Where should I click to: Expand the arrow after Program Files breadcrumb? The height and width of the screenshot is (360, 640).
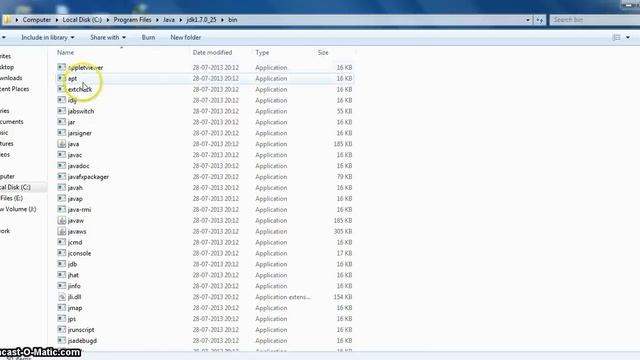pyautogui.click(x=157, y=20)
